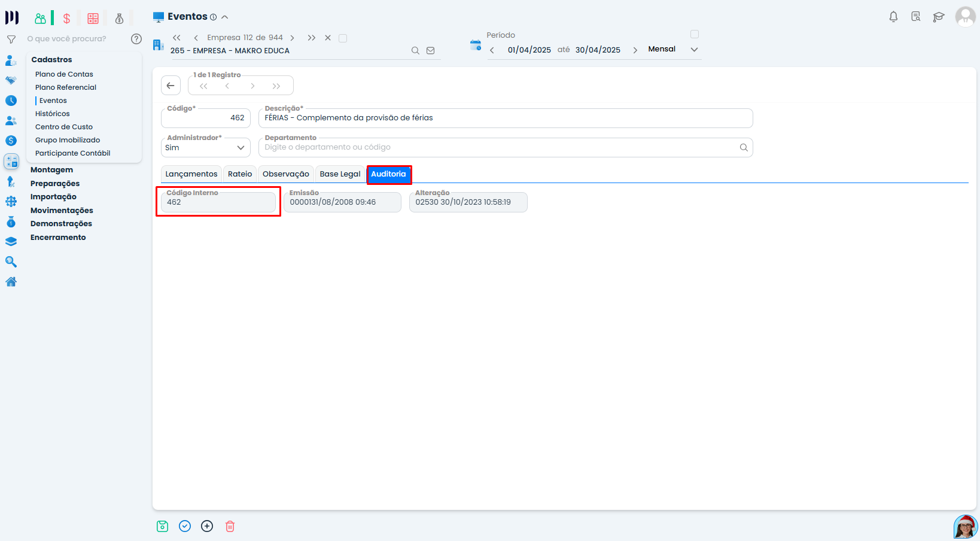Image resolution: width=980 pixels, height=541 pixels.
Task: Collapse the Eventos header chevron
Action: pyautogui.click(x=225, y=17)
